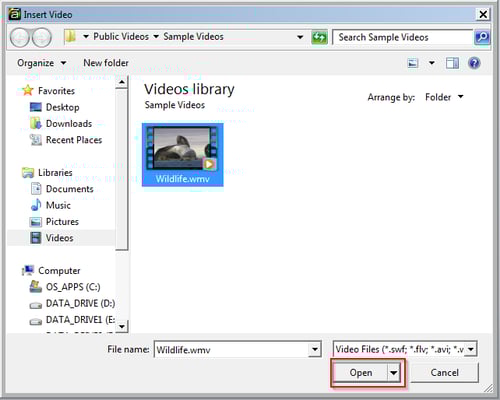The height and width of the screenshot is (400, 500).
Task: Click the Back navigation arrow button
Action: [20, 37]
